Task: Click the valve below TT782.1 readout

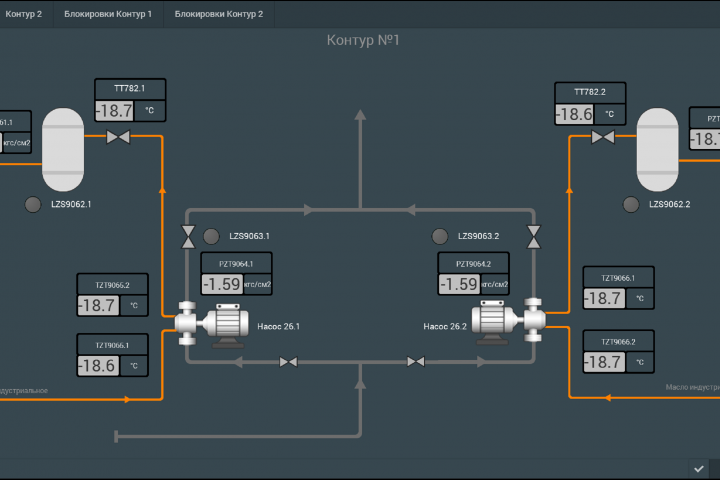Action: coord(118,137)
